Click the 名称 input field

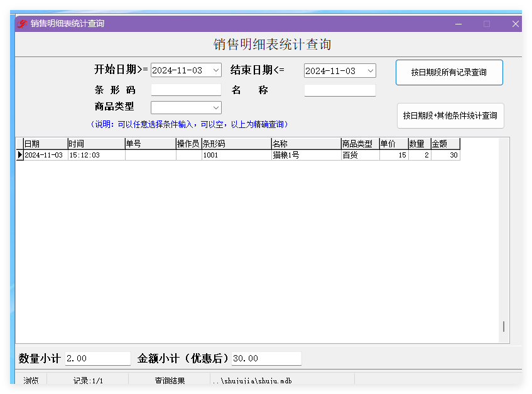[x=340, y=90]
